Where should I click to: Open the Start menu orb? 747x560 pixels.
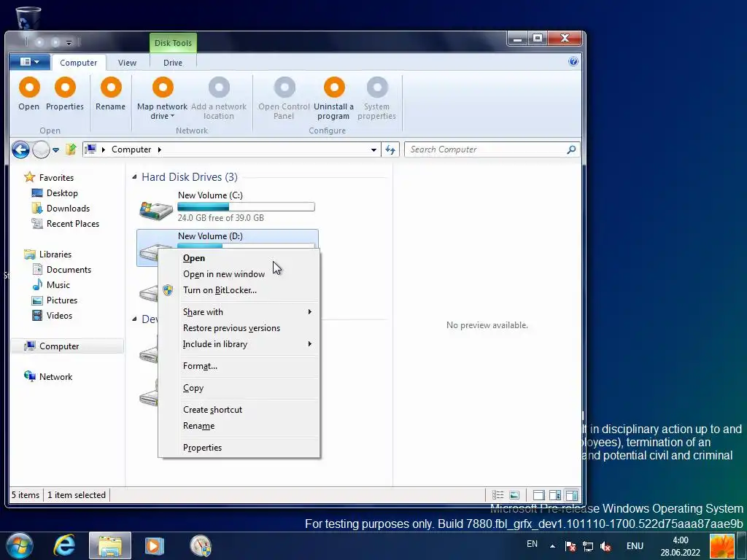(20, 545)
